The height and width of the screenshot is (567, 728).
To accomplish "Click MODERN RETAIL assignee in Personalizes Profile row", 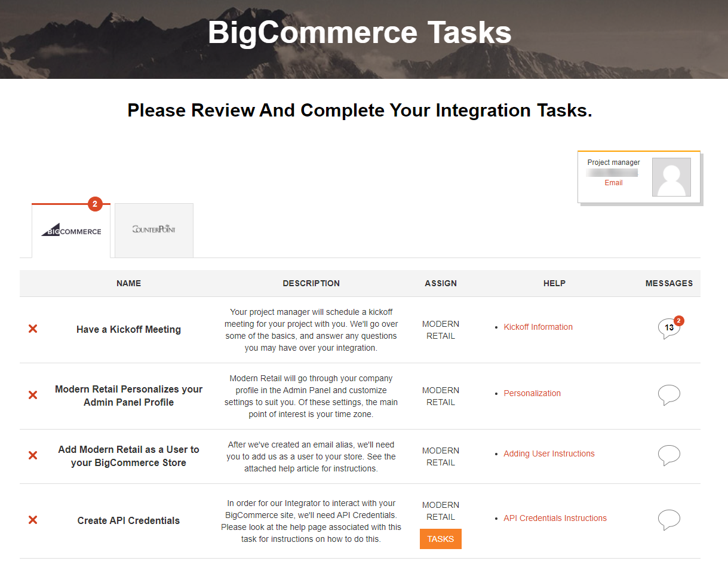I will (x=441, y=396).
